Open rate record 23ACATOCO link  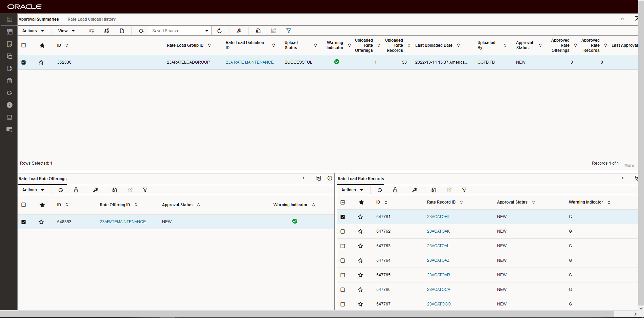[x=439, y=304]
